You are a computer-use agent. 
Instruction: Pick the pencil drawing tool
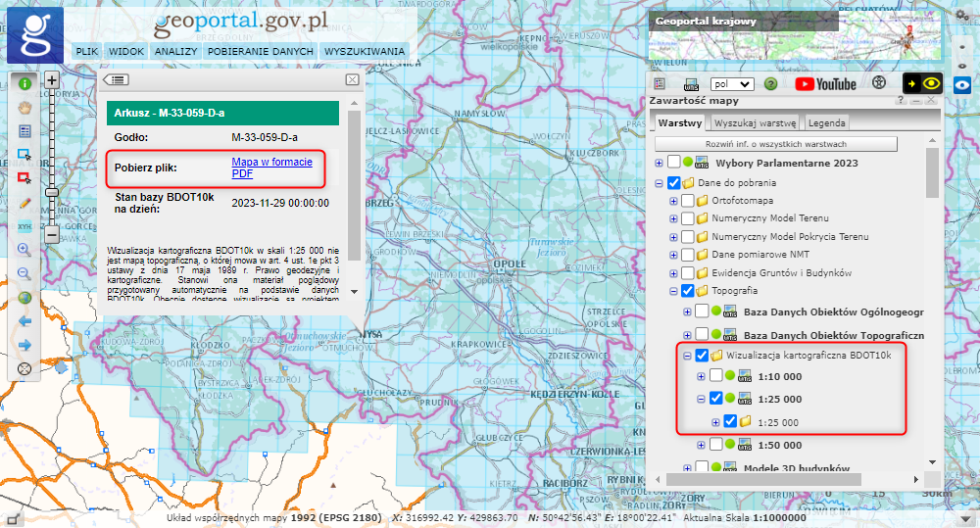coord(24,203)
